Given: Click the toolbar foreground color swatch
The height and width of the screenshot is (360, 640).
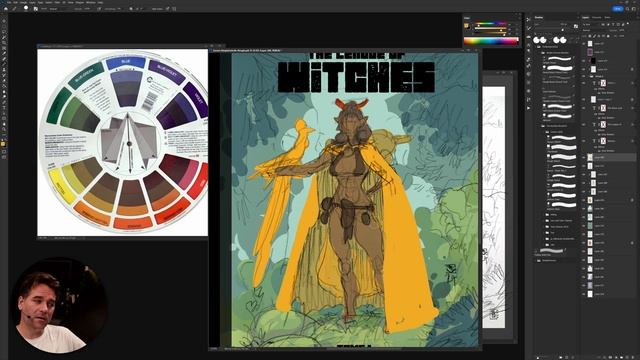Looking at the screenshot, I should pyautogui.click(x=3, y=144).
